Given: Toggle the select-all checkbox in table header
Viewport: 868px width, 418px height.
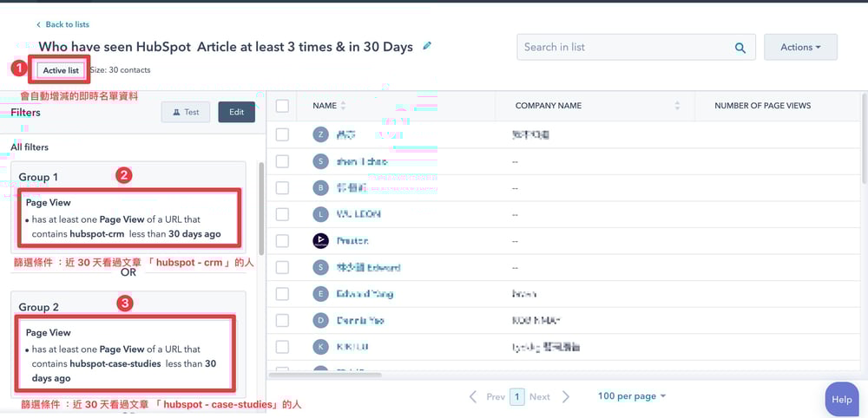Looking at the screenshot, I should (x=282, y=106).
